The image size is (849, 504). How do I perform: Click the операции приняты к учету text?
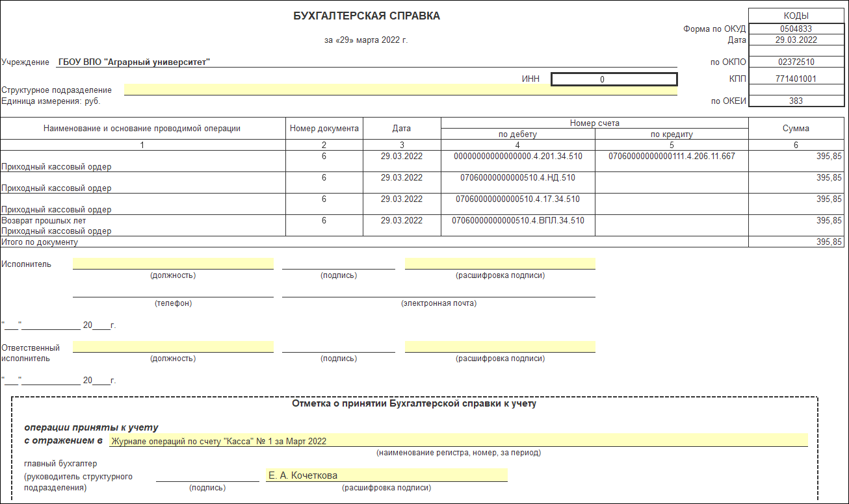point(92,427)
